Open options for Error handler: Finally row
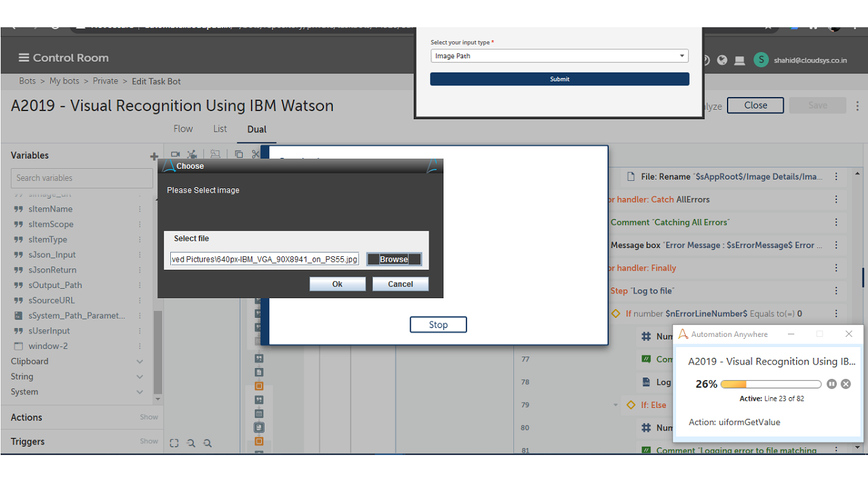868x488 pixels. coord(837,268)
